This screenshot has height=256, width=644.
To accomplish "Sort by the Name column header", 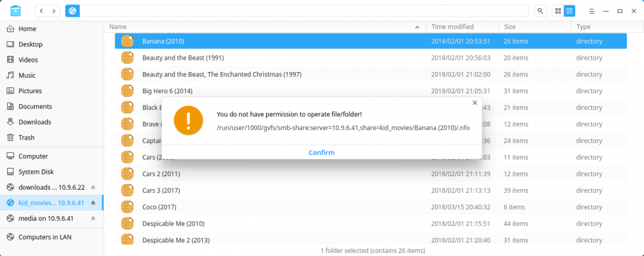I will point(265,26).
